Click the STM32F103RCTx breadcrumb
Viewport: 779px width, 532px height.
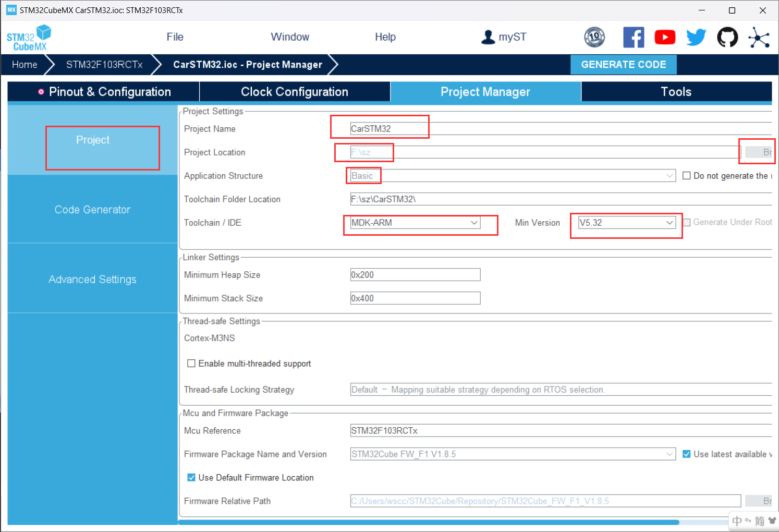pos(104,65)
